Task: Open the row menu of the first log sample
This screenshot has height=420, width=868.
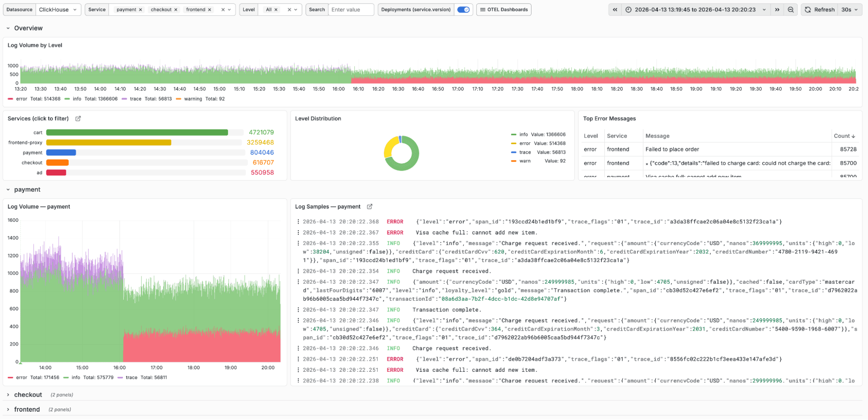Action: click(298, 222)
